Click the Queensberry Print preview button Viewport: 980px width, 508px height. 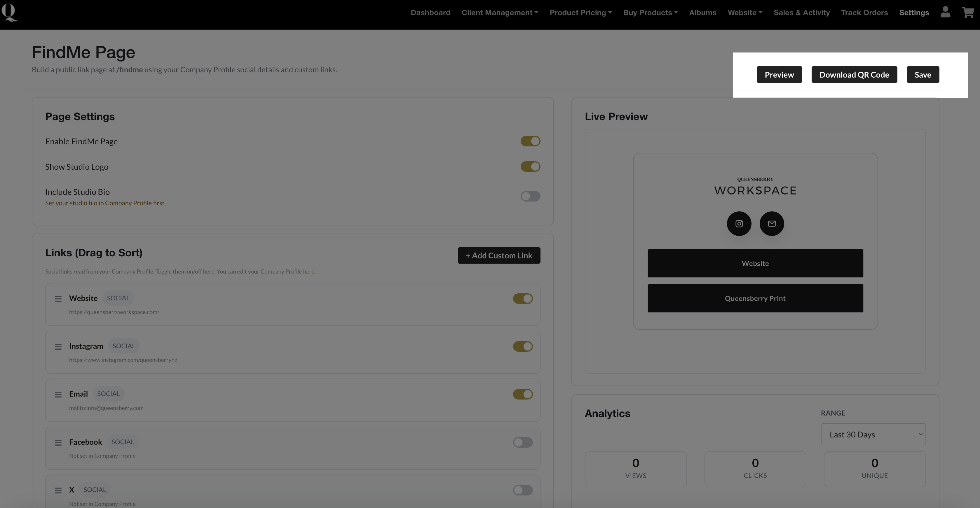coord(755,299)
